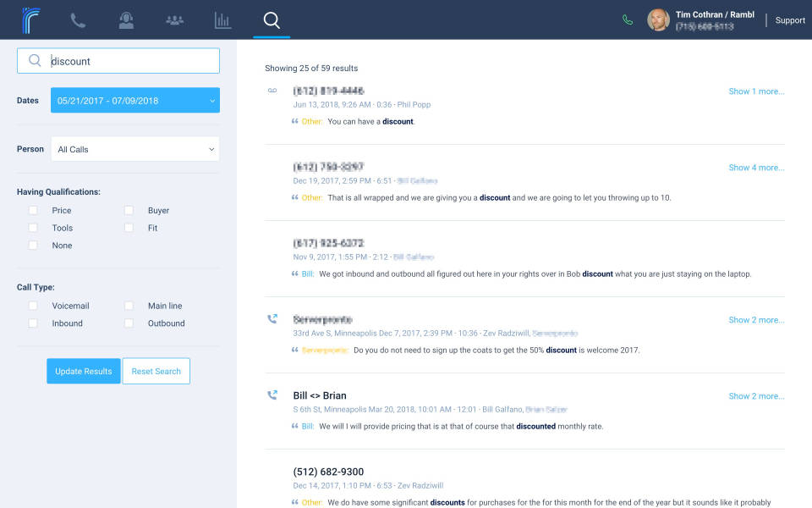
Task: Open the contacts headset nav icon
Action: (126, 20)
